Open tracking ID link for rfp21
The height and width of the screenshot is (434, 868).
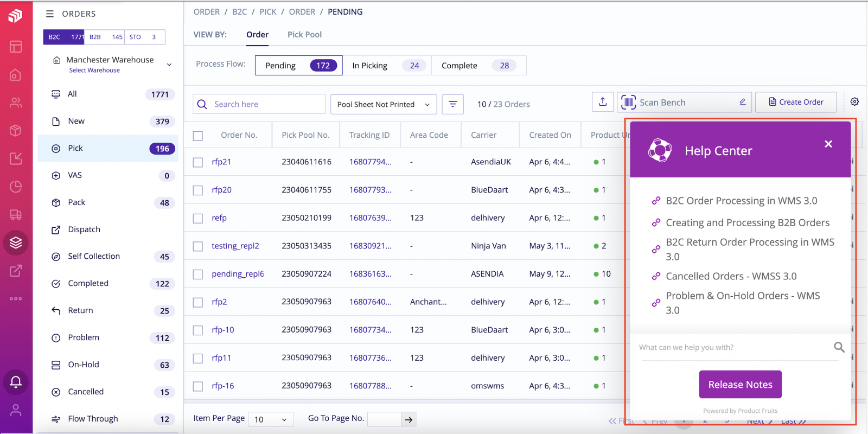click(x=371, y=162)
